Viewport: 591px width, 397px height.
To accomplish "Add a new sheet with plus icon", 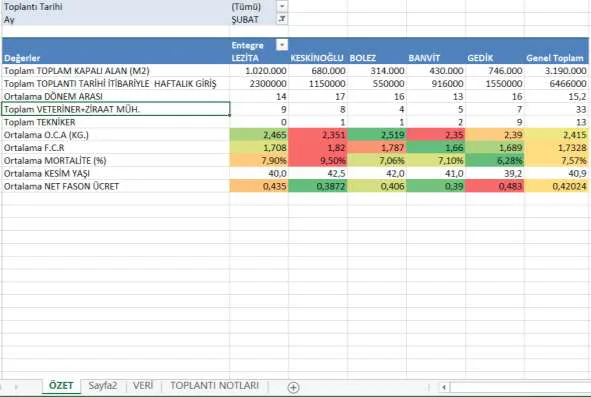I will pos(293,387).
